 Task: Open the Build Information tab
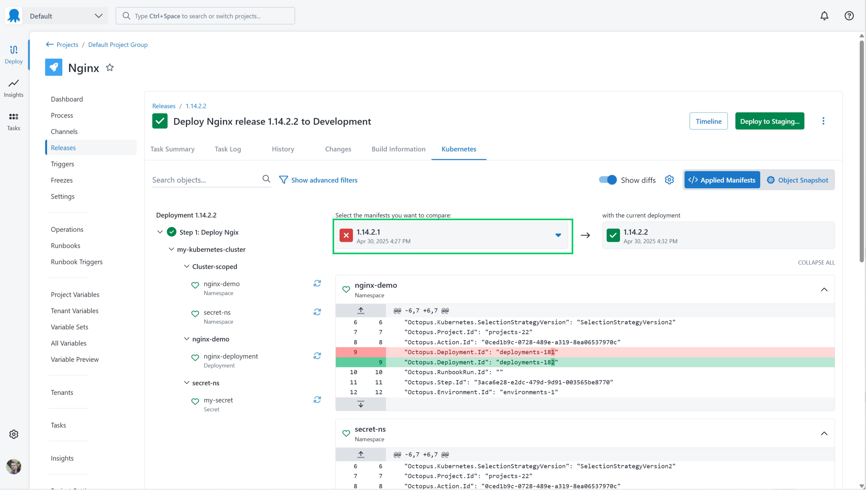tap(398, 149)
